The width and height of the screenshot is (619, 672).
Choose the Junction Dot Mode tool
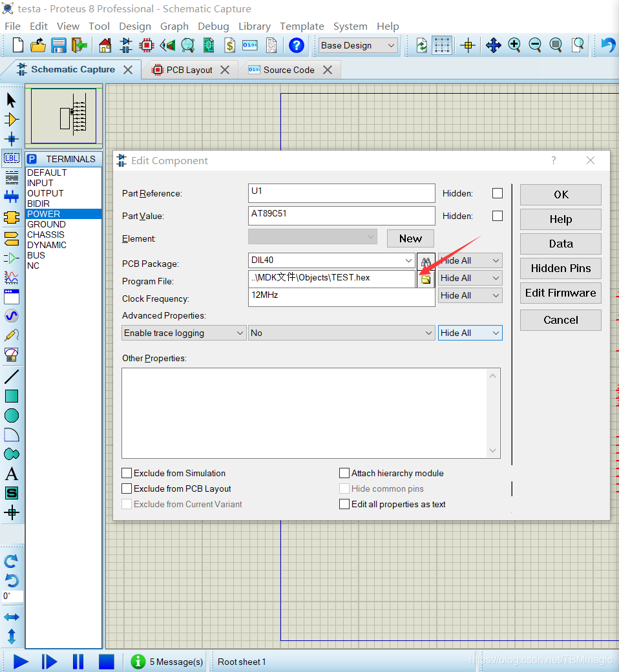click(12, 139)
